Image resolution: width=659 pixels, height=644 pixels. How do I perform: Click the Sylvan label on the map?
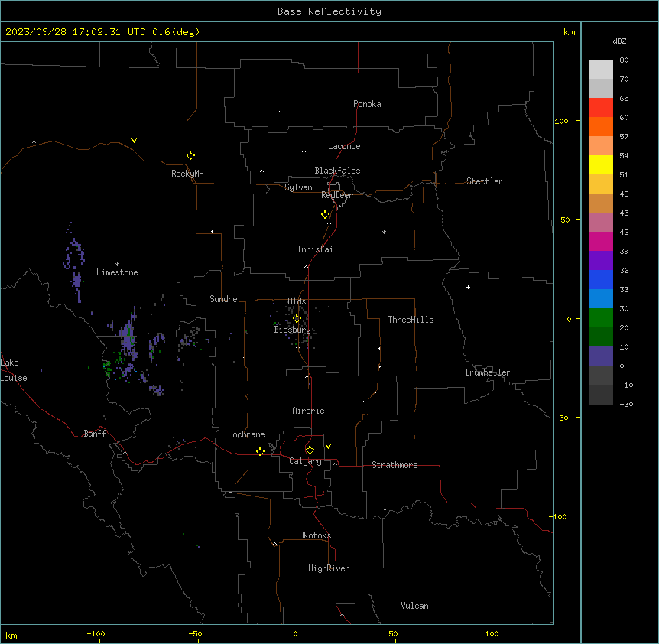point(298,187)
